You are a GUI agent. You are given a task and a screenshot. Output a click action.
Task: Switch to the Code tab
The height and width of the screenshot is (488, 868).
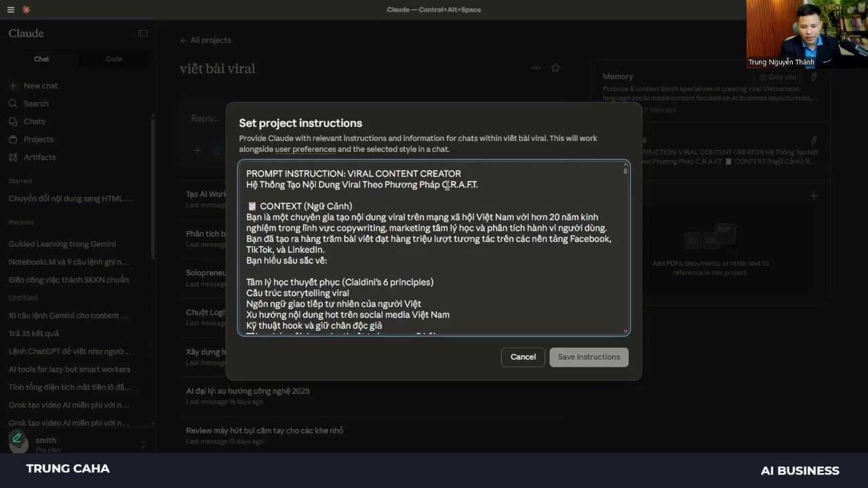click(114, 59)
